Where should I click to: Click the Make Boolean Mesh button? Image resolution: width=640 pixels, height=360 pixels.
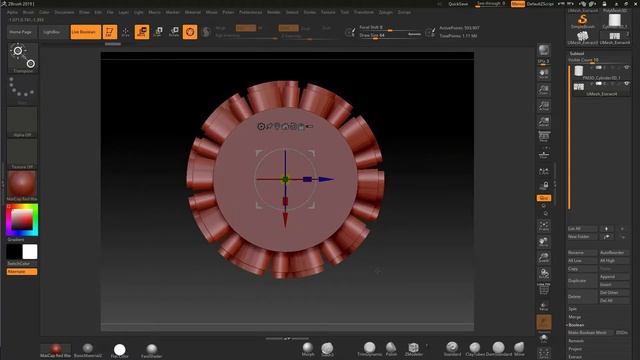(590, 333)
